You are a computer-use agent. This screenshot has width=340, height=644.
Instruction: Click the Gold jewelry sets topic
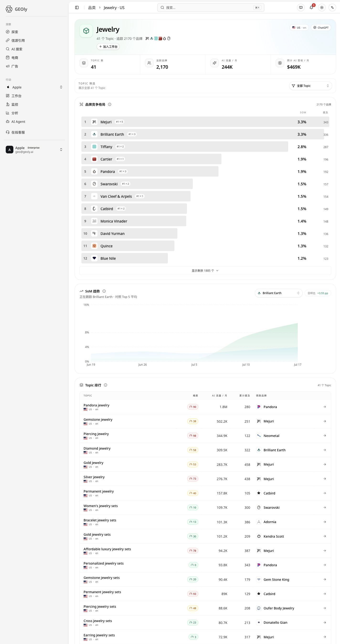click(97, 535)
